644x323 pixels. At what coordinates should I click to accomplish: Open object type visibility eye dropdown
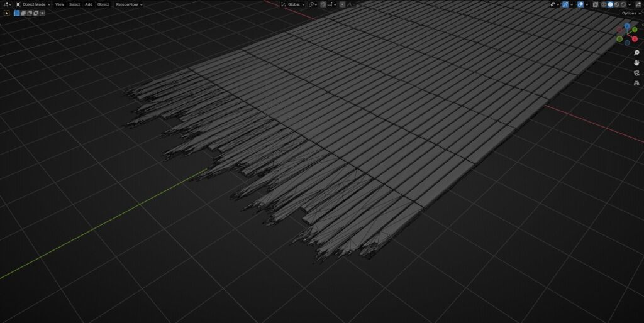[555, 4]
